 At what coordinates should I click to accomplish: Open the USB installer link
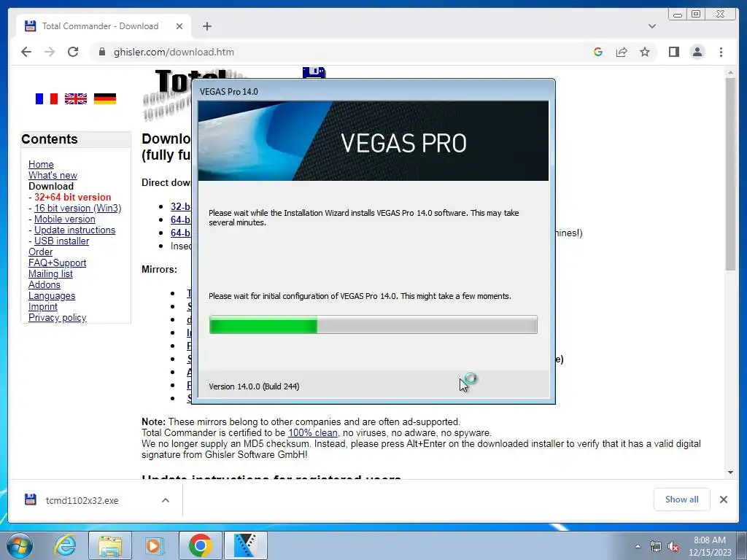pyautogui.click(x=61, y=241)
